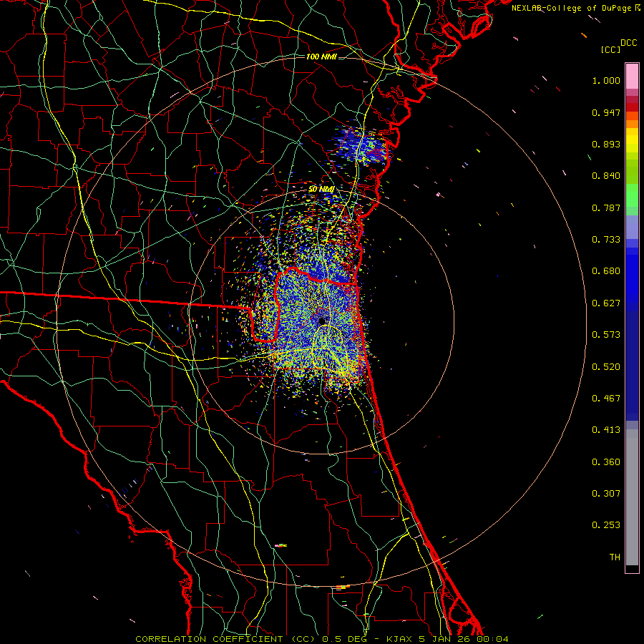644x644 pixels.
Task: Click the 0.787 scale value
Action: [606, 208]
